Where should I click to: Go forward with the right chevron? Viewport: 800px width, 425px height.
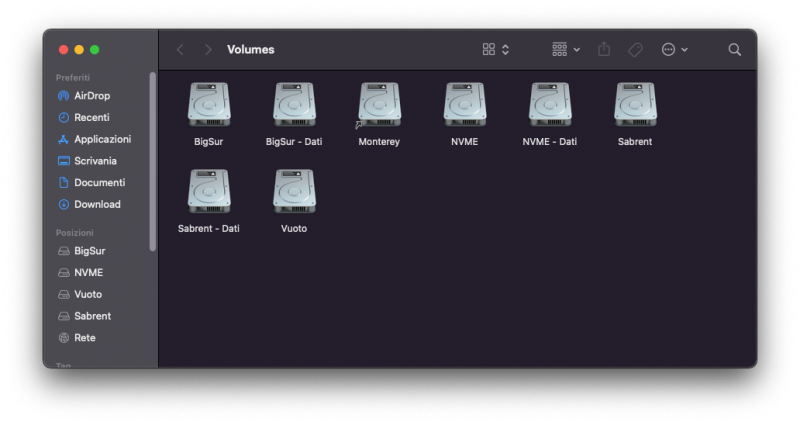point(208,49)
